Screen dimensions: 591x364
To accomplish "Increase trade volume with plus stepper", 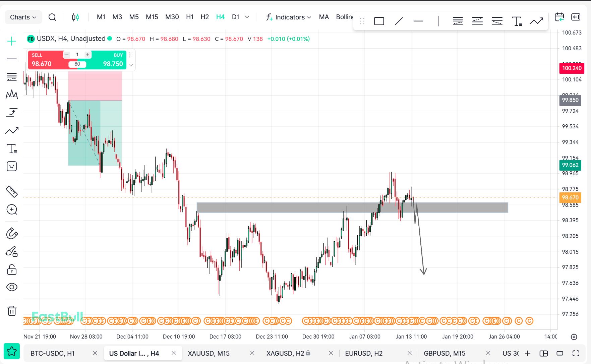I will (87, 55).
